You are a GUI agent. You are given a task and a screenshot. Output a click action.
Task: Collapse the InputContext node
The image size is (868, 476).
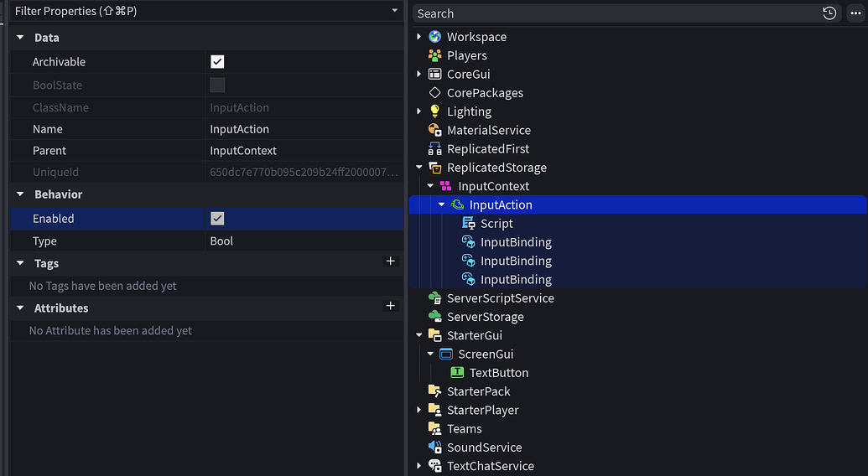pyautogui.click(x=430, y=186)
